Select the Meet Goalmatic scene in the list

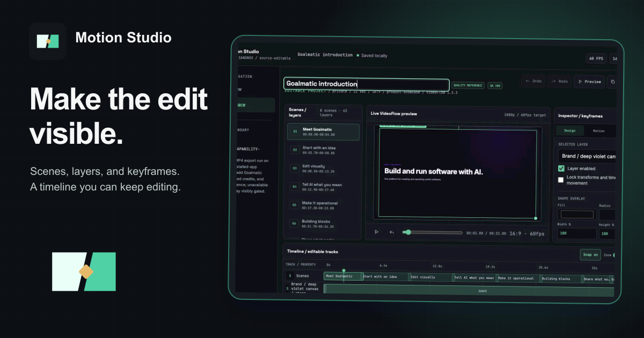[324, 132]
